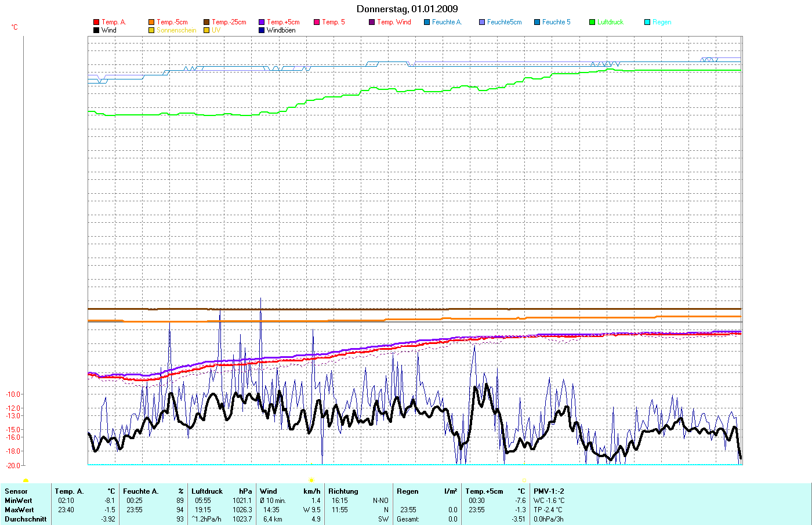Click the chart title Donnerstag, 01.01.2009

tap(407, 9)
